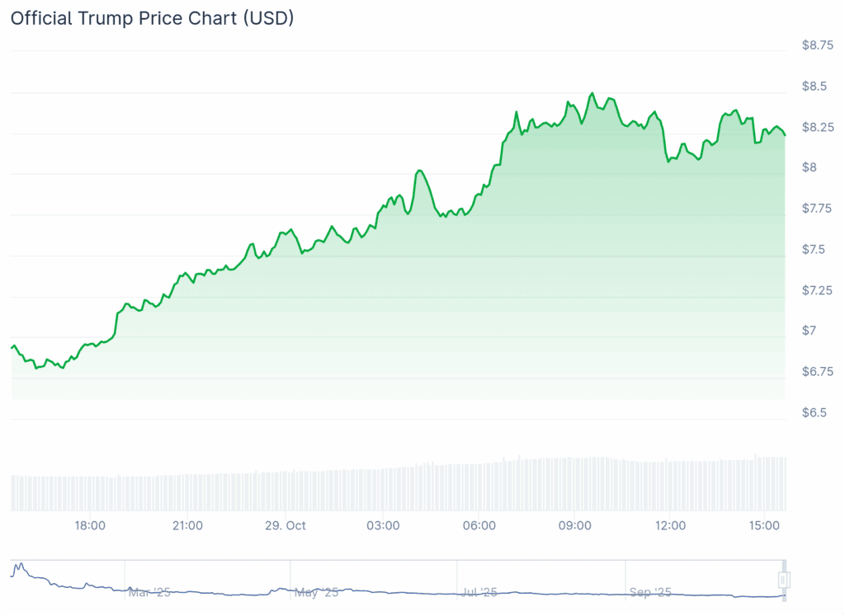
Task: Click the early-2025 peak in navigator
Action: 19,567
